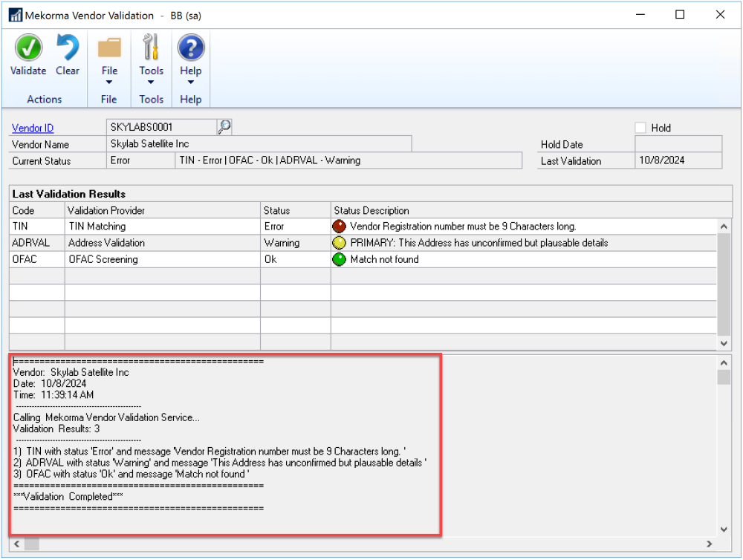The height and width of the screenshot is (560, 743).
Task: Click the Vendor ID lookup magnifier icon
Action: pyautogui.click(x=224, y=126)
